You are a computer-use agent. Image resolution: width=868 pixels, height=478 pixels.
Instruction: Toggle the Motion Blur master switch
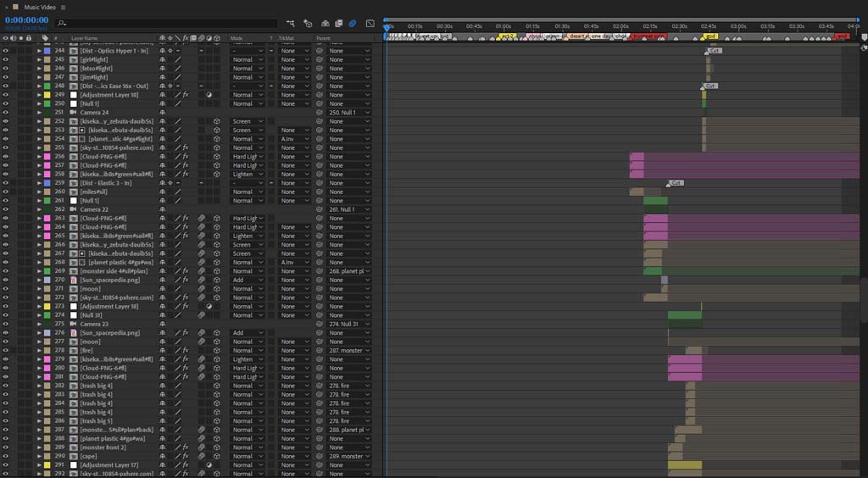pyautogui.click(x=352, y=23)
